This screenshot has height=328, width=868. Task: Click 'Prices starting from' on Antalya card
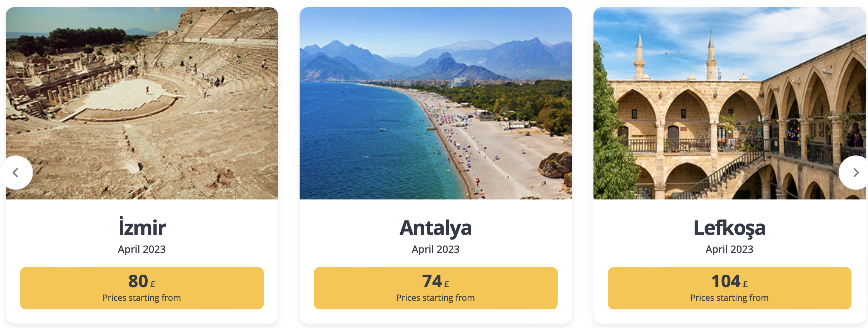click(436, 298)
